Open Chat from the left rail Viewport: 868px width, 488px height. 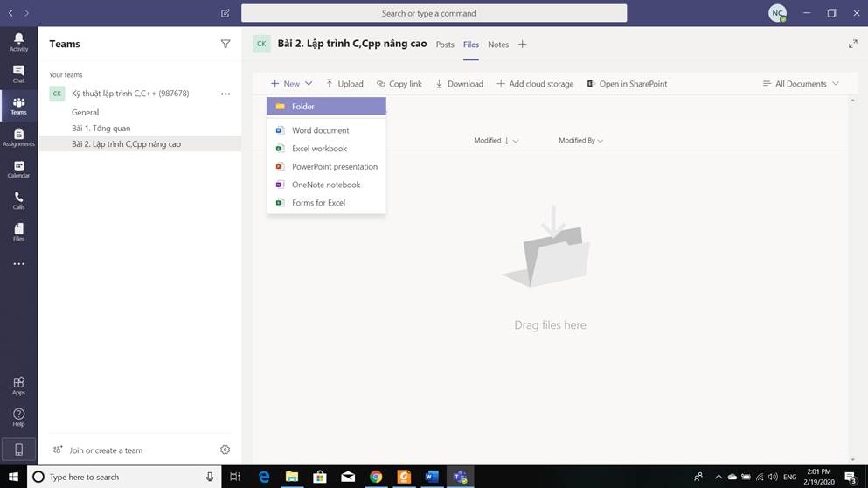[18, 73]
